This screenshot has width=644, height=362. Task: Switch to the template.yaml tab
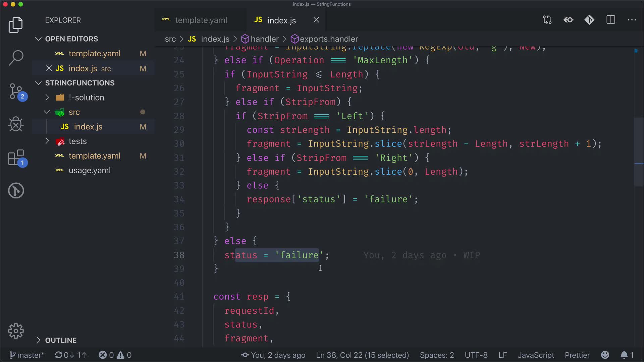click(x=201, y=20)
